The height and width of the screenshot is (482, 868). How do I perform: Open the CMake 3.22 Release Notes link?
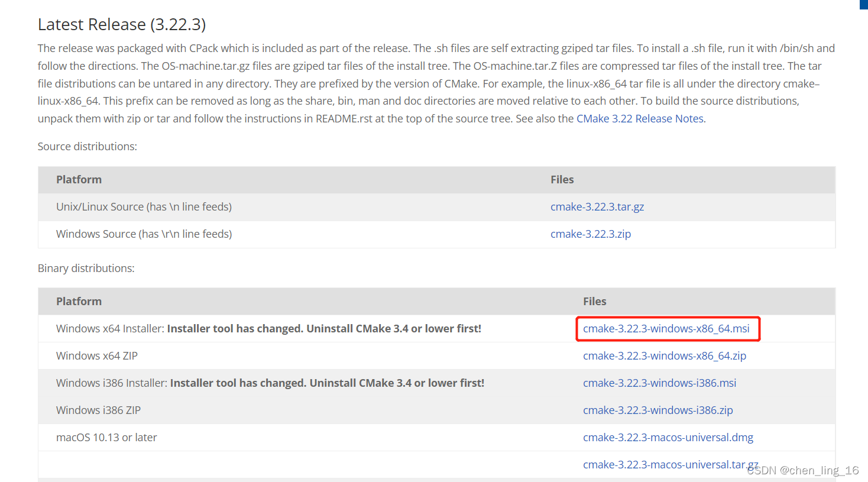640,119
